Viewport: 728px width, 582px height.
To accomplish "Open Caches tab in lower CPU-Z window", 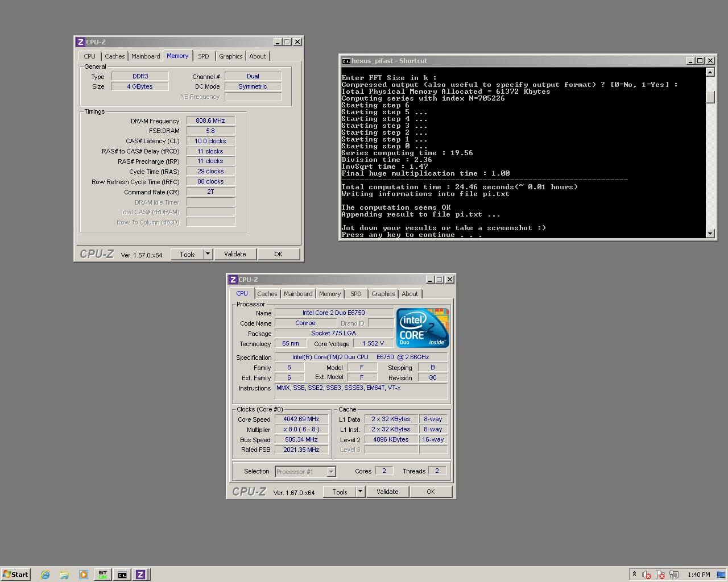I will pos(267,294).
